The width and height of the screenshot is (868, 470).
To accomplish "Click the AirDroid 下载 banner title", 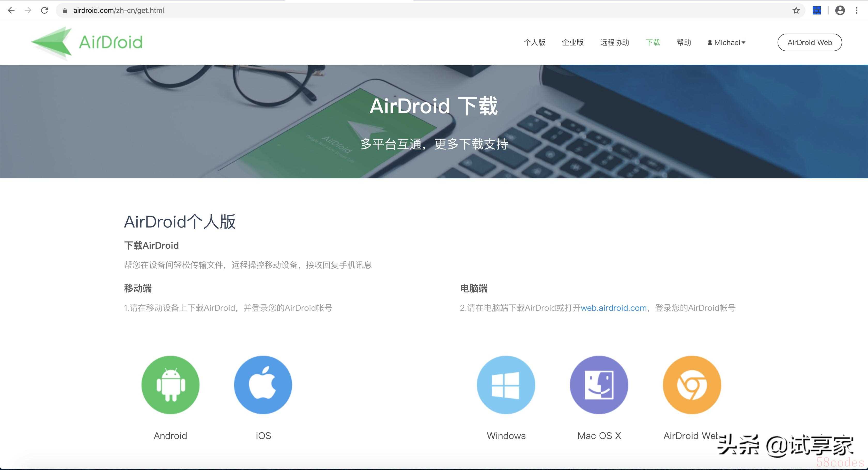I will (x=434, y=106).
